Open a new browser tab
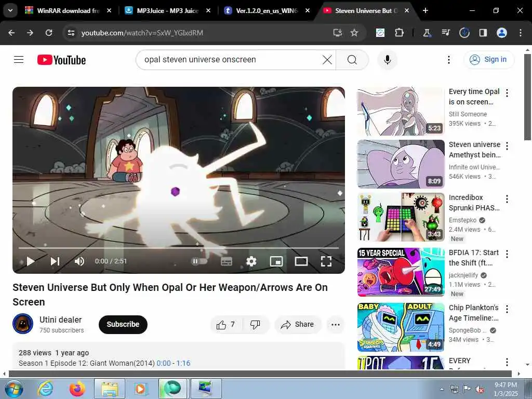The image size is (532, 399). point(425,10)
